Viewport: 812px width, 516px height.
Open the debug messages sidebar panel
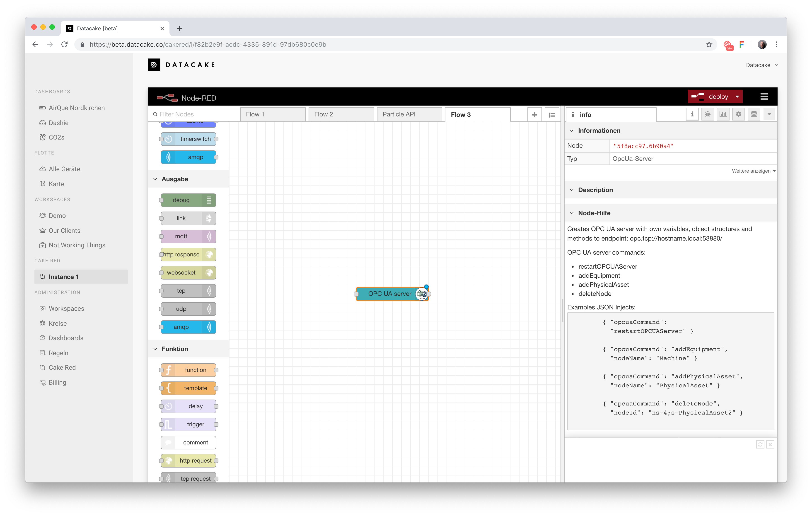point(708,114)
